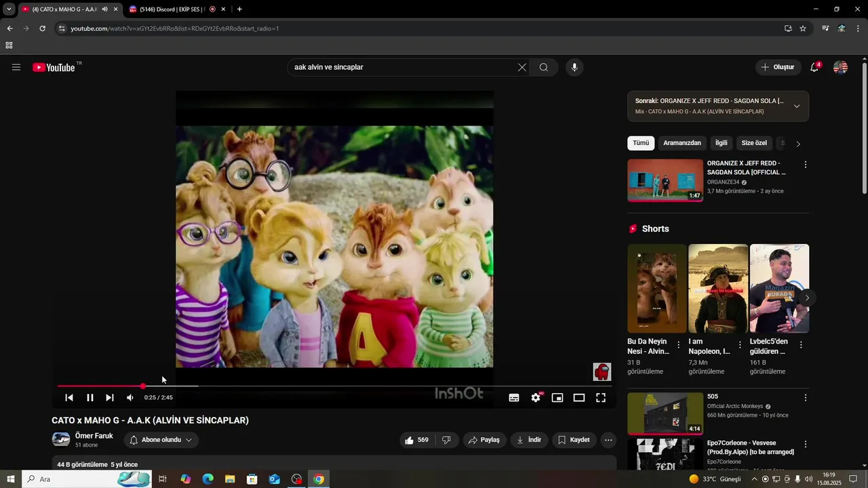The height and width of the screenshot is (488, 868).
Task: Go to the YouTube home logo
Action: point(54,67)
